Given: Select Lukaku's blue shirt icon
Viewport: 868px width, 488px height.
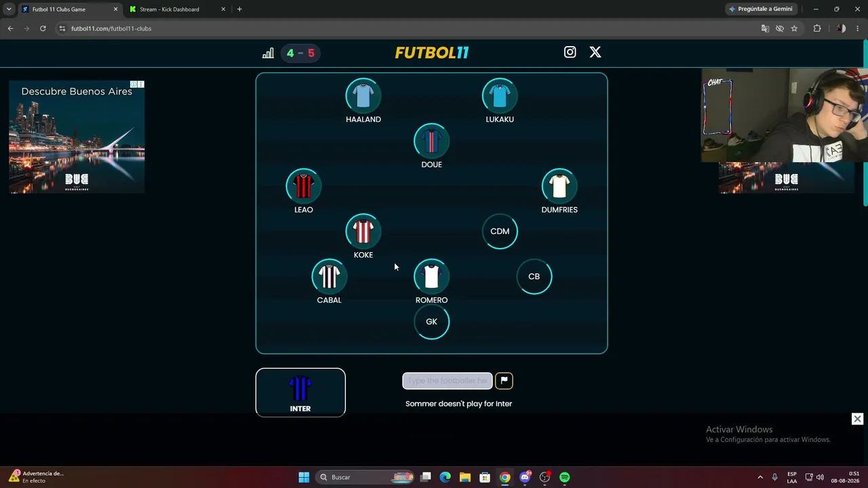Looking at the screenshot, I should 500,96.
